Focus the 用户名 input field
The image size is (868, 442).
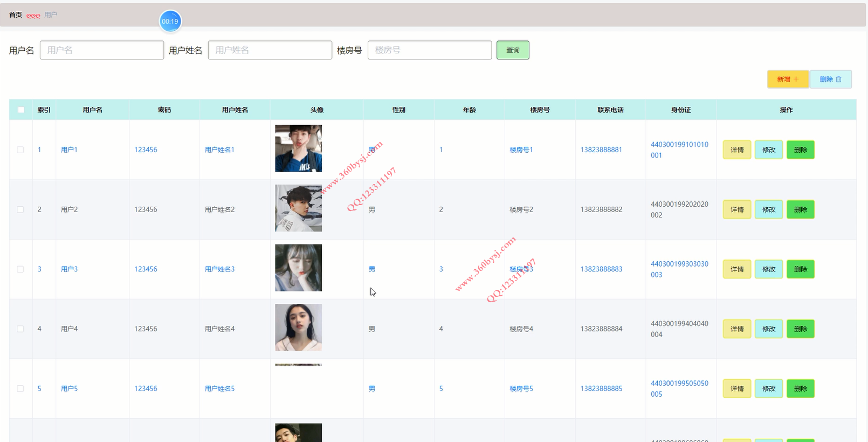102,50
